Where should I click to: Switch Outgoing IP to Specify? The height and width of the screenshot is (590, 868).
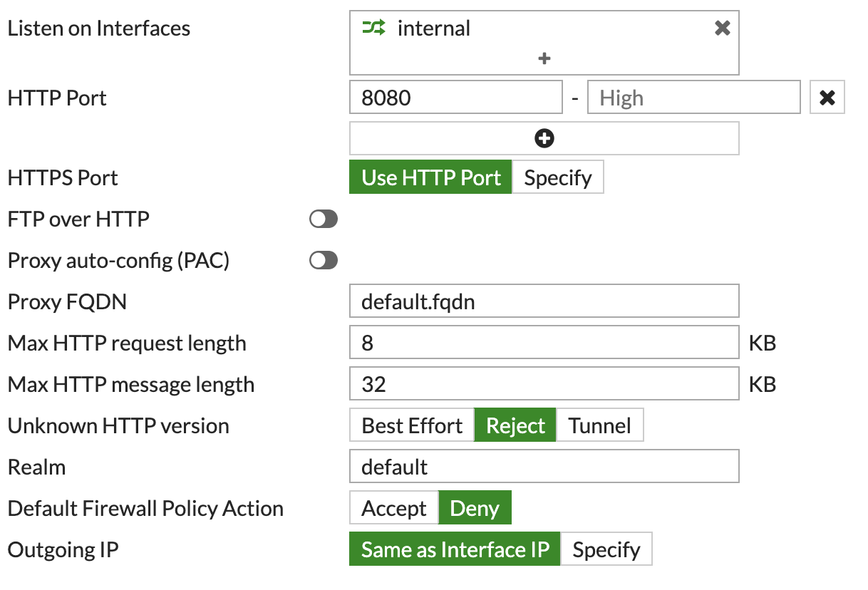(x=606, y=549)
